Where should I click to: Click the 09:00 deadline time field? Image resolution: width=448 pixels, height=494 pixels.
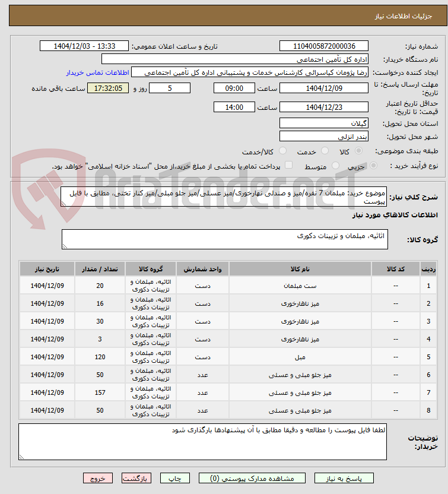tap(234, 88)
